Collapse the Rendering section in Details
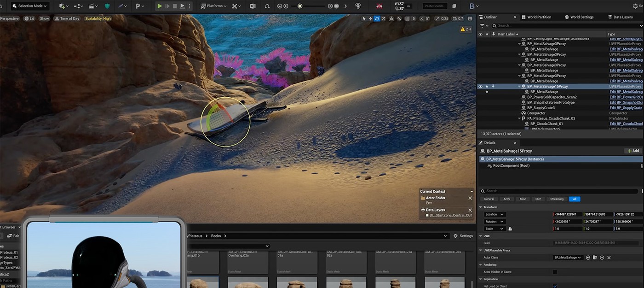 click(481, 264)
